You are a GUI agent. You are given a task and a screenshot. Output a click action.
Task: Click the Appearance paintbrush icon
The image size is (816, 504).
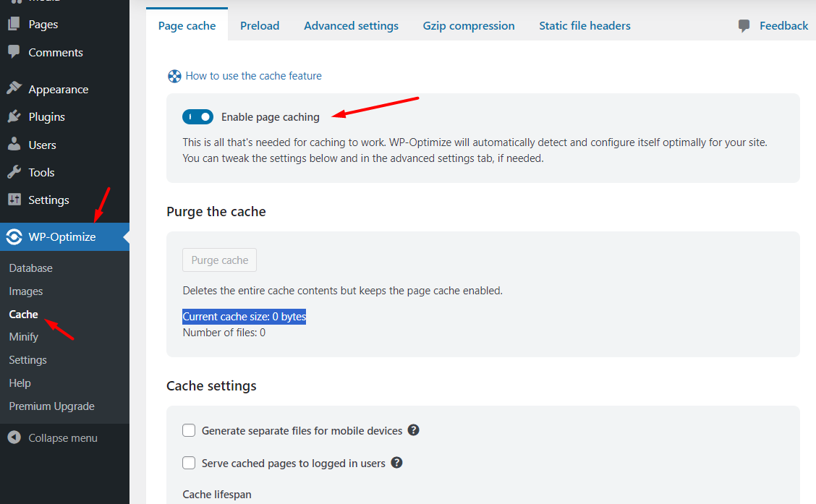pos(14,89)
